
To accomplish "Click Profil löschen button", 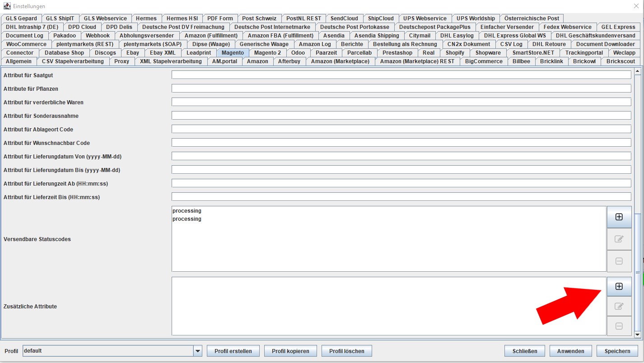I will pos(346,351).
